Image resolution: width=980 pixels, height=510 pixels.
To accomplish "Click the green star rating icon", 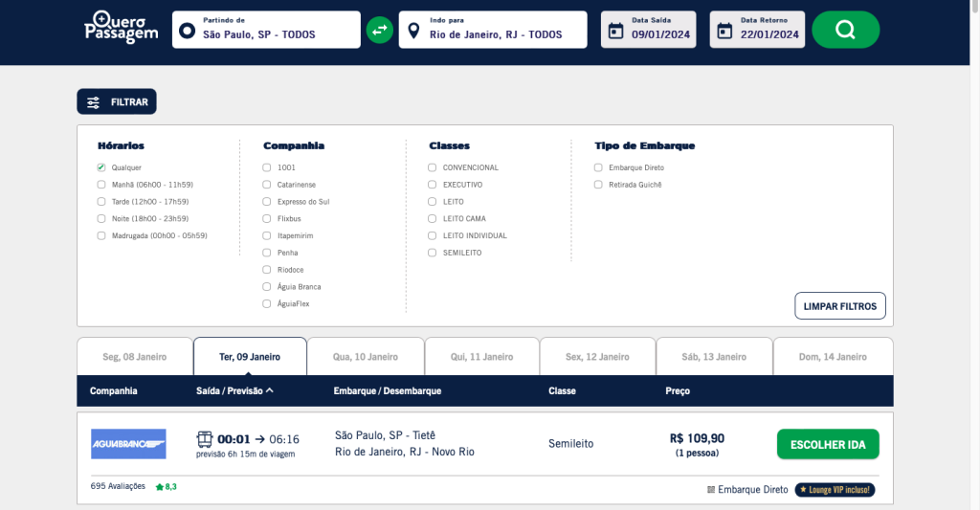I will coord(160,487).
